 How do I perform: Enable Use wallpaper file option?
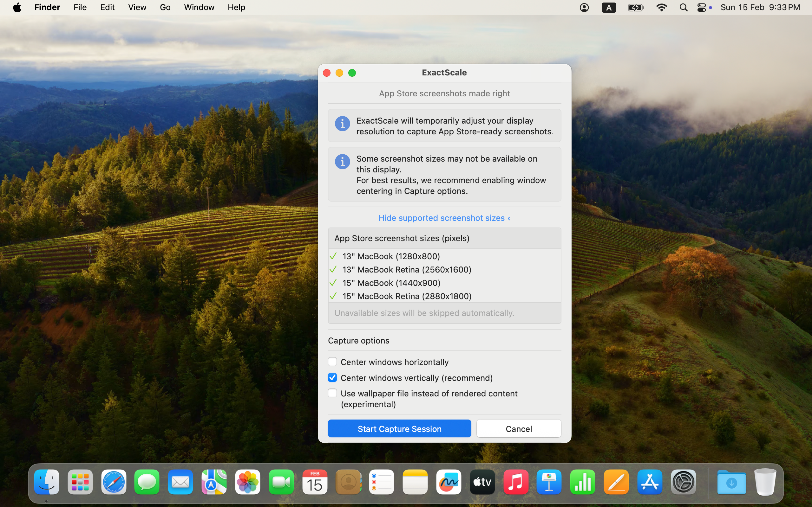point(332,393)
